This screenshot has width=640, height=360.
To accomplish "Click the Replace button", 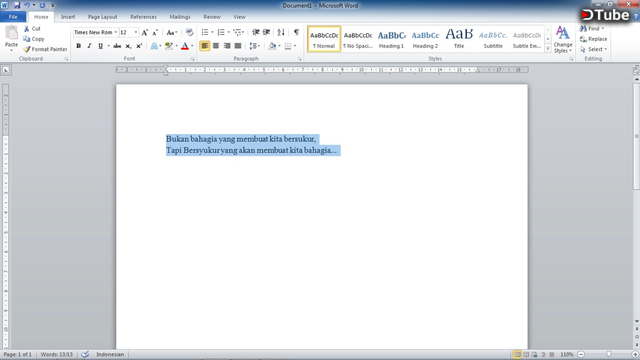I will click(594, 39).
